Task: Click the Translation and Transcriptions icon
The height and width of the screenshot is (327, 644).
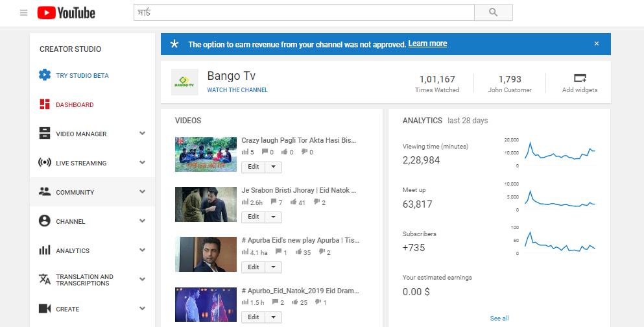Action: coord(45,280)
